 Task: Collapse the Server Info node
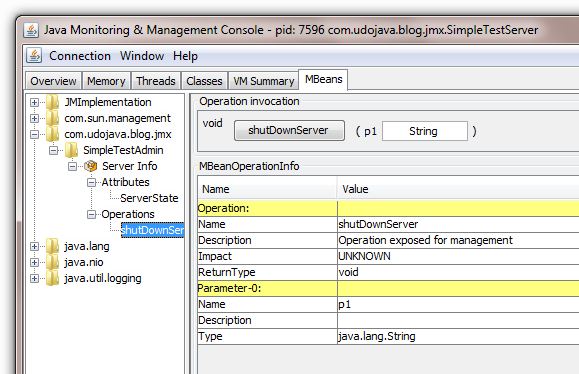(x=73, y=167)
